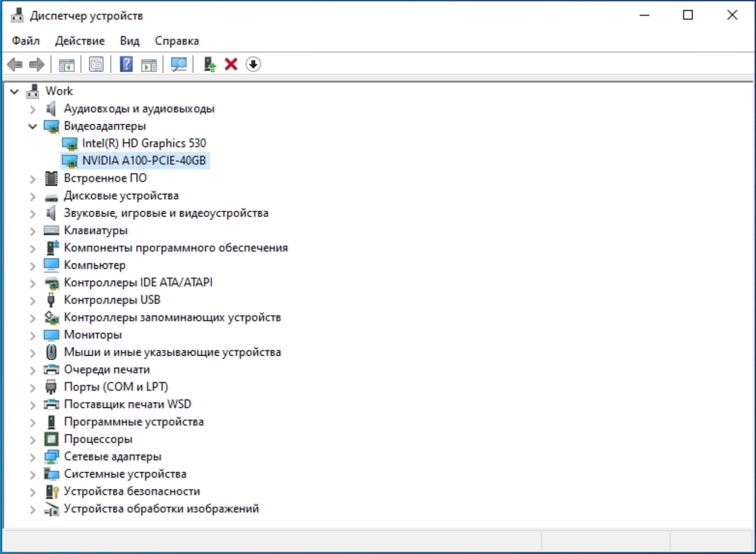Viewport: 756px width, 554px height.
Task: Go back with the left arrow toolbar icon
Action: pyautogui.click(x=15, y=64)
